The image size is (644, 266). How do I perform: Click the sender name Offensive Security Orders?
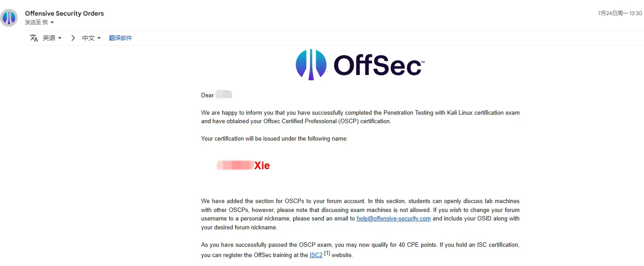pyautogui.click(x=64, y=13)
